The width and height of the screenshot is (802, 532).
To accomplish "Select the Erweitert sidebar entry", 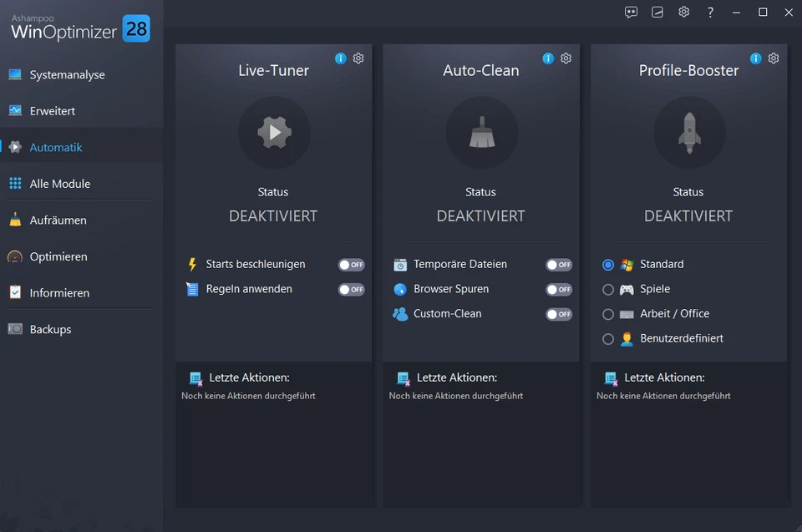I will coord(55,110).
